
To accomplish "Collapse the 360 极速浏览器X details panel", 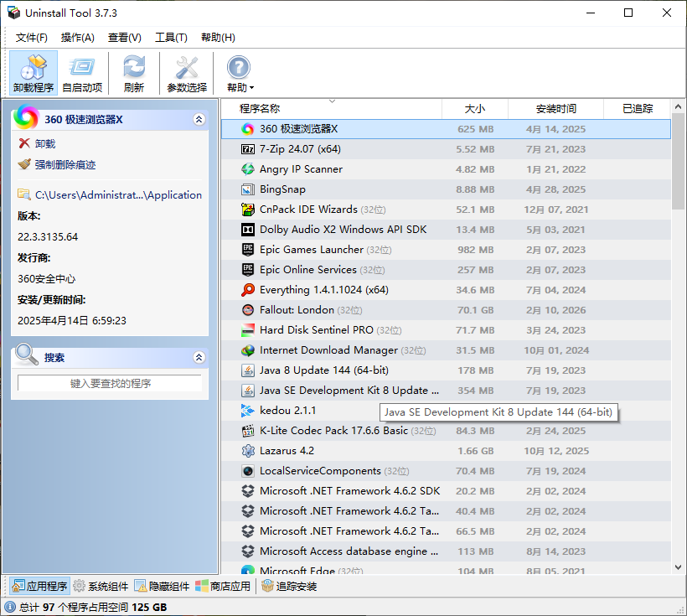I will pos(199,119).
